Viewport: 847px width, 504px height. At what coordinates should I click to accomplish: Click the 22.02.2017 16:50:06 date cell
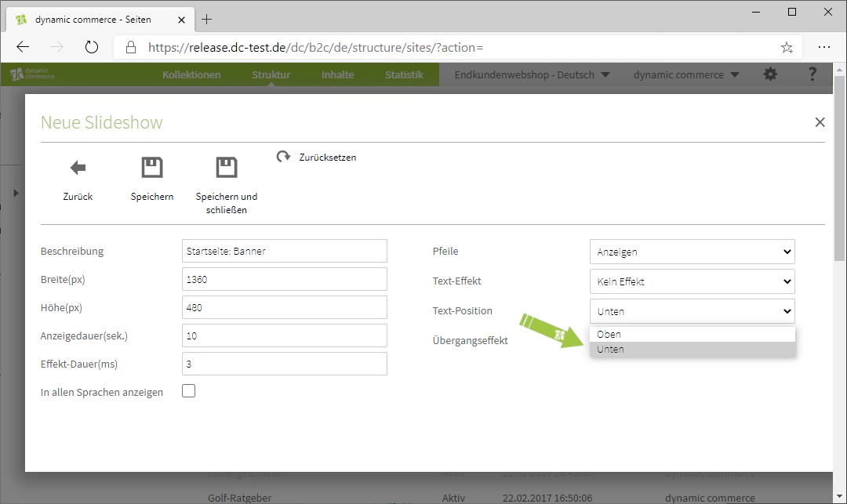pos(547,498)
